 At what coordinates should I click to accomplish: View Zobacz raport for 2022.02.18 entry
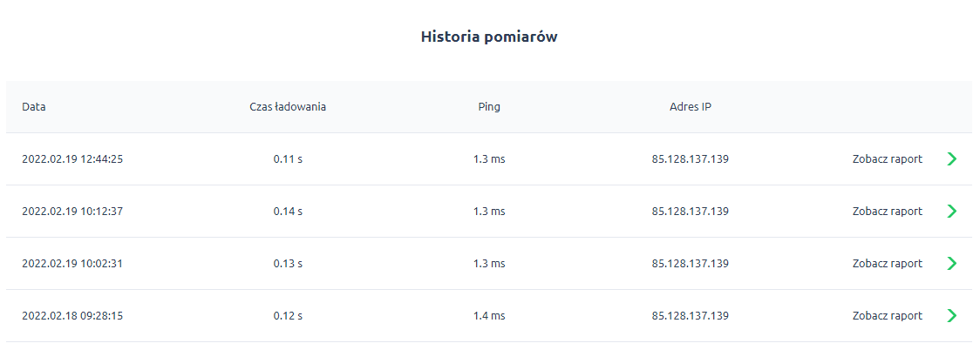pos(887,316)
